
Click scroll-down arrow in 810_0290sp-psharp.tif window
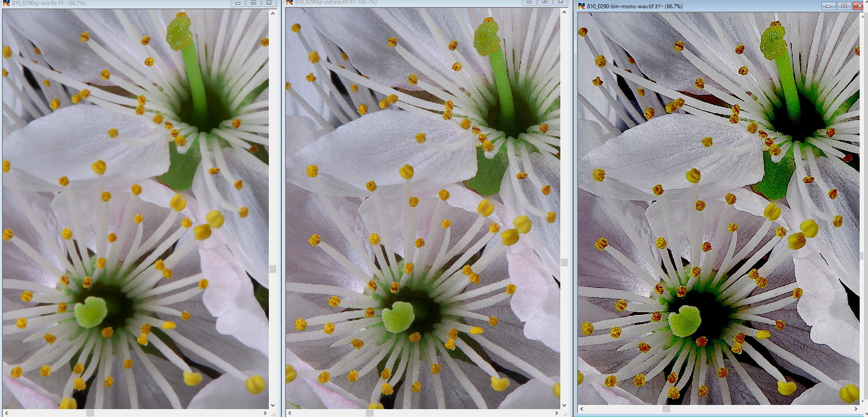(564, 405)
